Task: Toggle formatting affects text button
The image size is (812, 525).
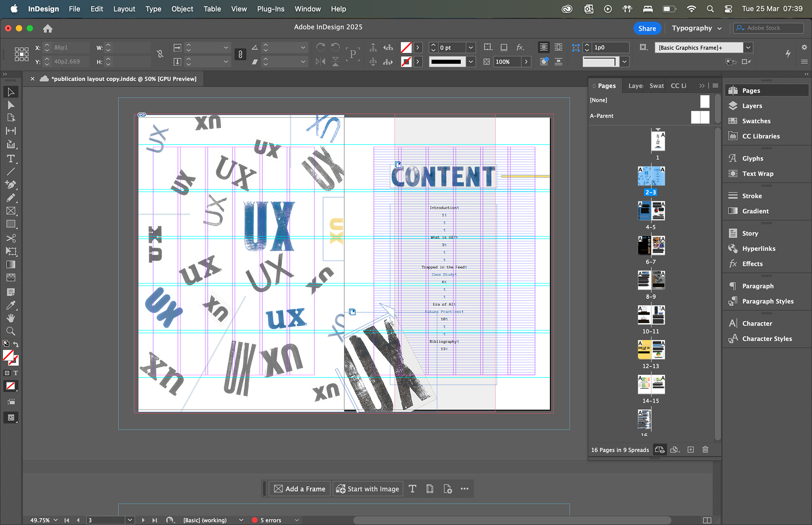Action: tap(16, 373)
